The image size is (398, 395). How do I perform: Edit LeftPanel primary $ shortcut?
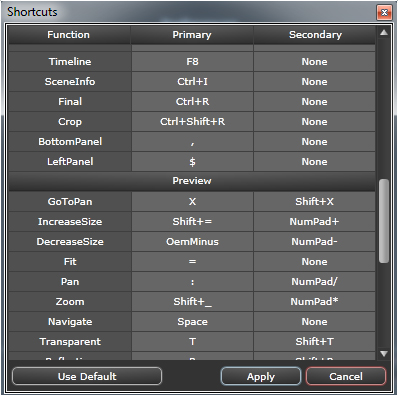click(192, 162)
